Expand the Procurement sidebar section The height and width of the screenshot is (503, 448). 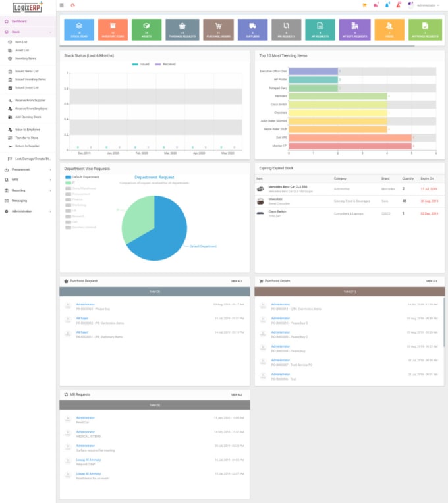28,169
